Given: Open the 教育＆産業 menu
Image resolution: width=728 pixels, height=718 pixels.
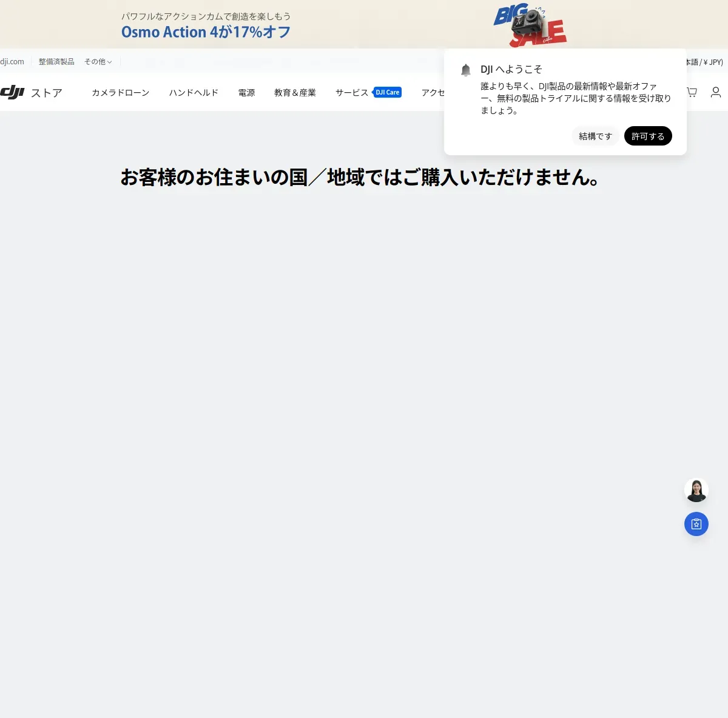Looking at the screenshot, I should point(295,93).
